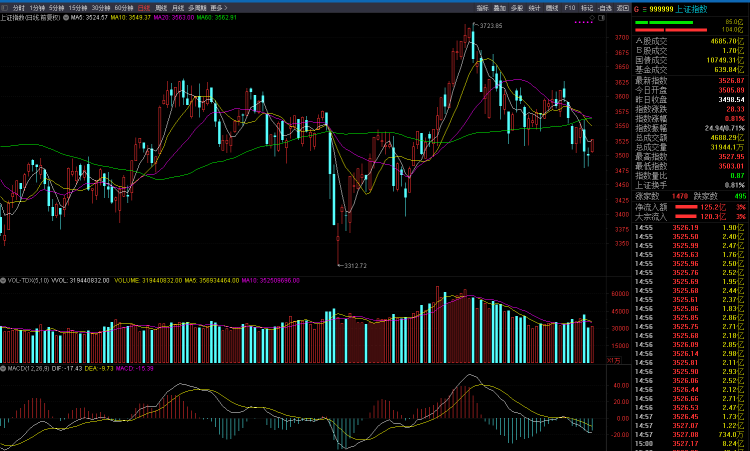750x451 pixels.
Task: Remove from watchlist with -自选 button
Action: click(x=604, y=7)
